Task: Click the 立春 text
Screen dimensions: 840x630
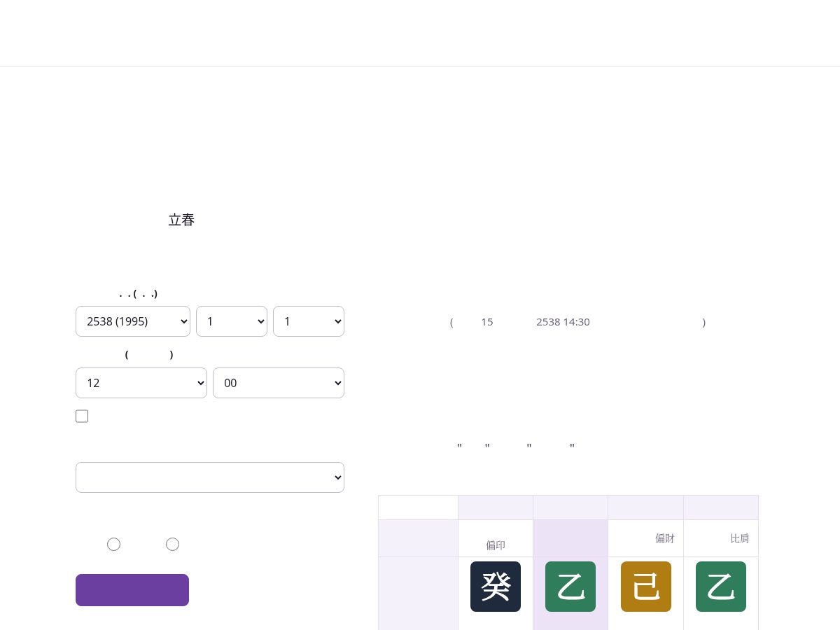Action: coord(181,220)
